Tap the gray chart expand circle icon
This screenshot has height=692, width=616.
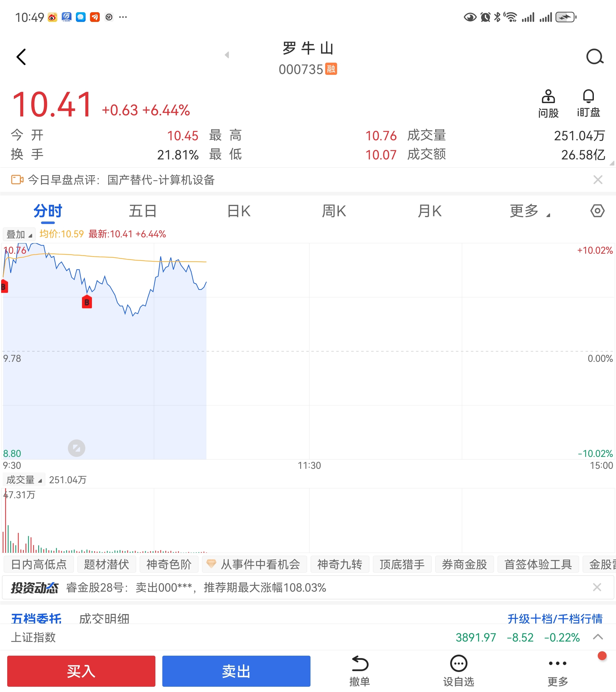(x=76, y=448)
